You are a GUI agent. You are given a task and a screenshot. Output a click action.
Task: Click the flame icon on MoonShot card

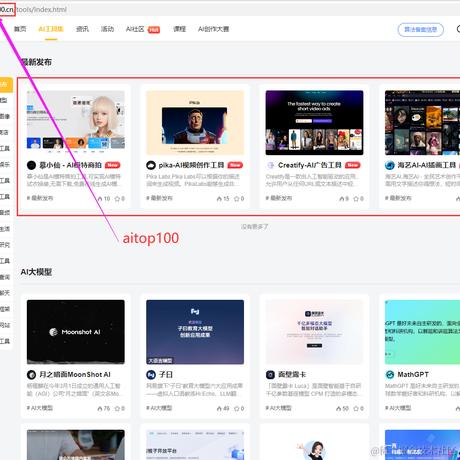[100, 408]
